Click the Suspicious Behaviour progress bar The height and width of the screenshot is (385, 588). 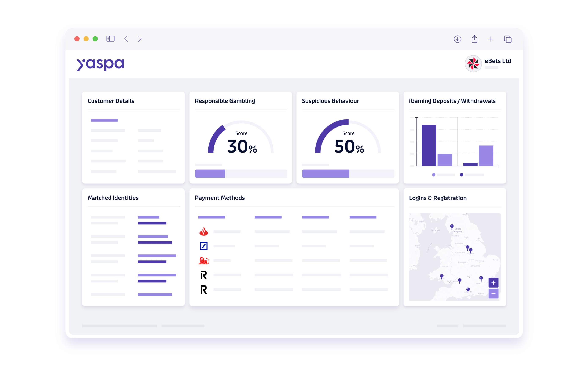coord(348,173)
